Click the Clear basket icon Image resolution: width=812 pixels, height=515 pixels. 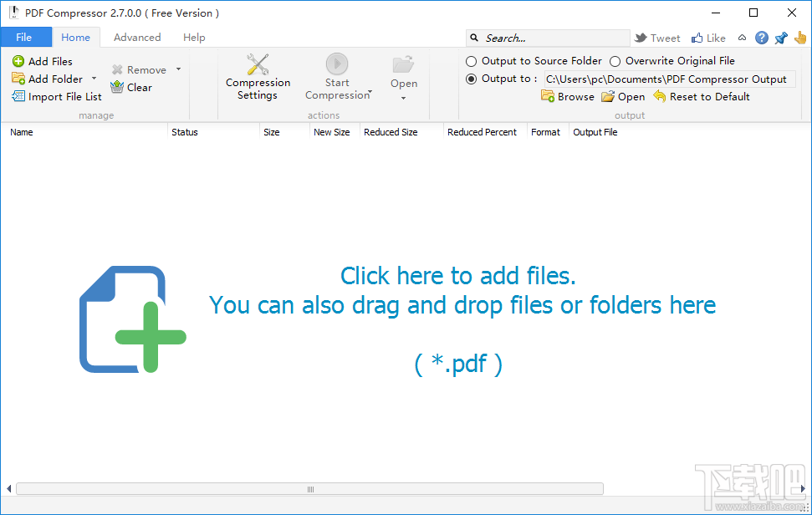[x=118, y=87]
